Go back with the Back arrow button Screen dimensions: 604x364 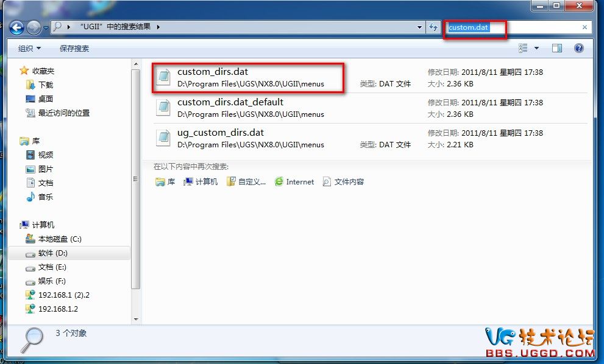click(x=16, y=27)
